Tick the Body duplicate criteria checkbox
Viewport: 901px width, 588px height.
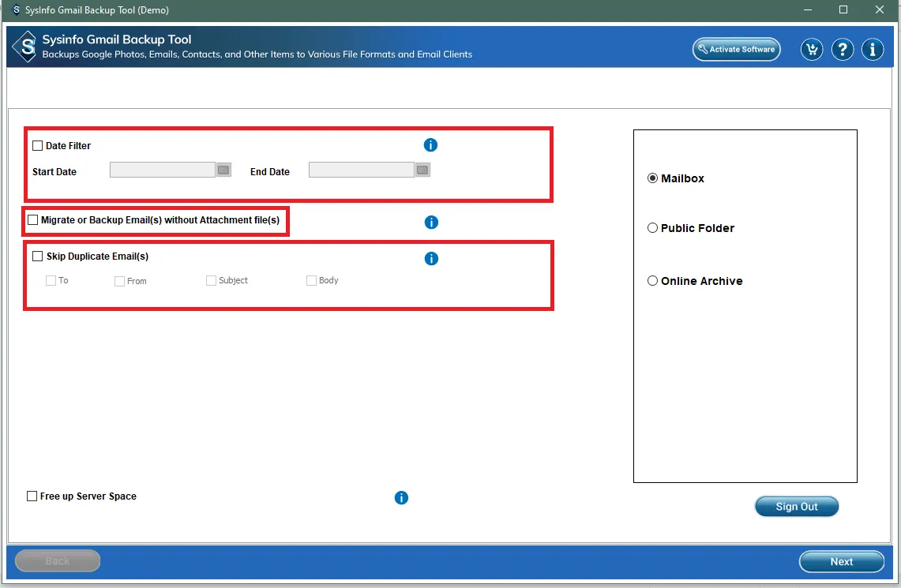pyautogui.click(x=311, y=280)
